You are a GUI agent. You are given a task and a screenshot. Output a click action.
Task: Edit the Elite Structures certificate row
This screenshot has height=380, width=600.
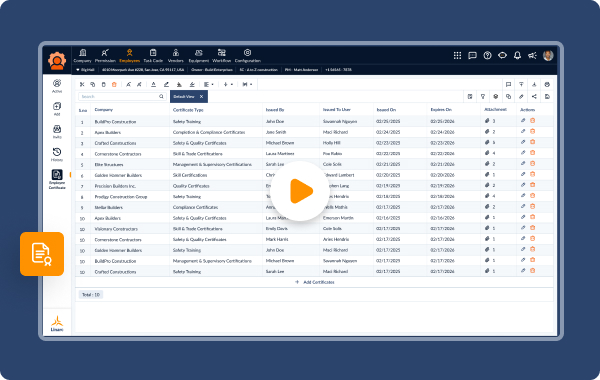(x=523, y=164)
